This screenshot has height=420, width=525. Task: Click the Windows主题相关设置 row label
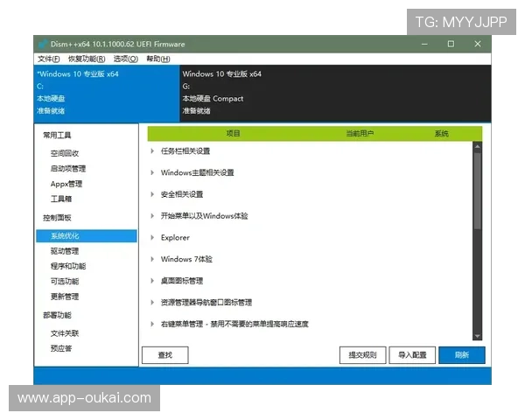[x=197, y=173]
